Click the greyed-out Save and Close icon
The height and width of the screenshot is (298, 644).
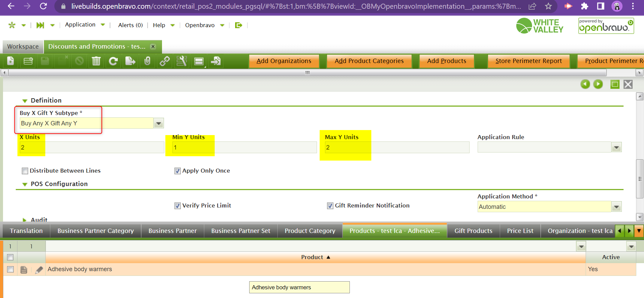[62, 61]
